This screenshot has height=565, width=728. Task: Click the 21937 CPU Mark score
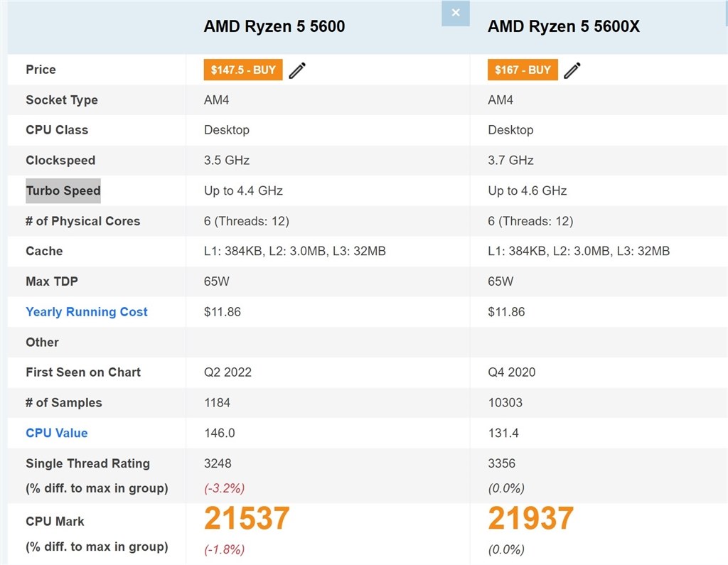click(530, 518)
